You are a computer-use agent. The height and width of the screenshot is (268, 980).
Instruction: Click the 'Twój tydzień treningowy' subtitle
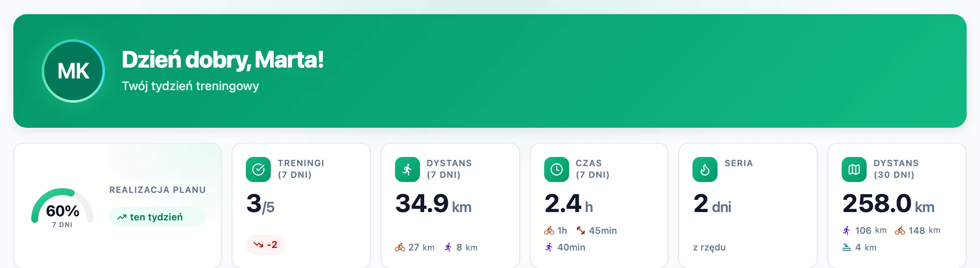pos(190,86)
